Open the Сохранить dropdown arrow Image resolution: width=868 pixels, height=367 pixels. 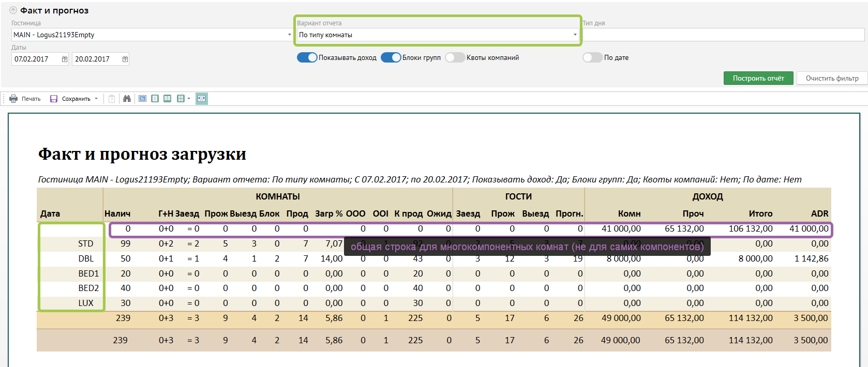(96, 99)
